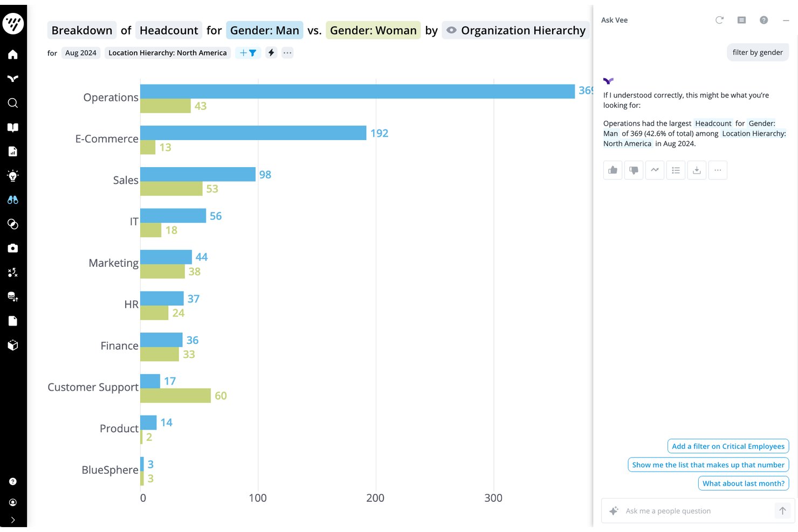Expand the sidebar with the chevron arrow
The image size is (798, 532).
pos(13,520)
